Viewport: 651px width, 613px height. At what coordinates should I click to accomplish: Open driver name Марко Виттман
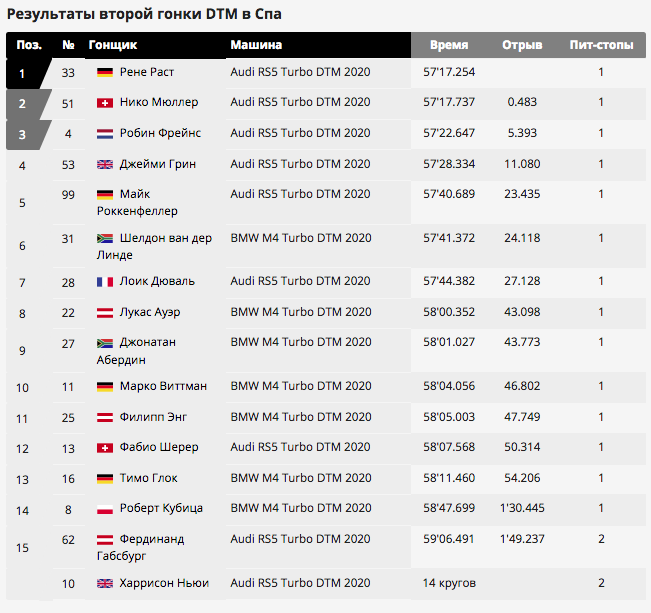tap(163, 386)
